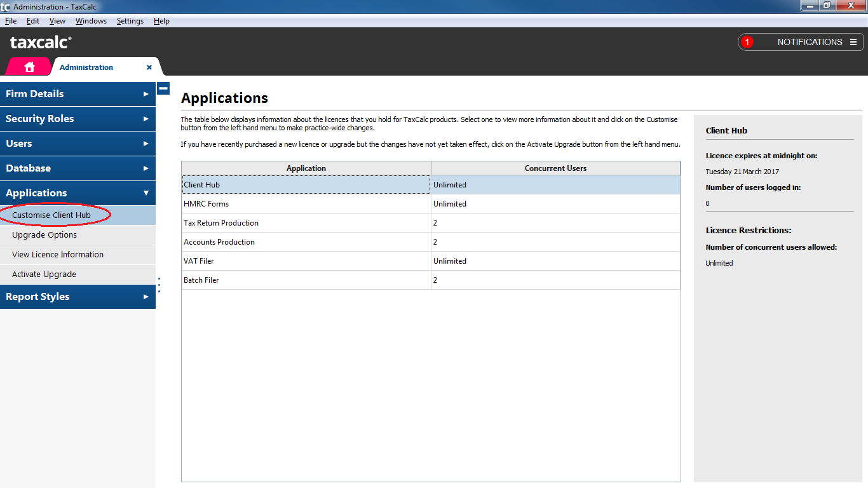Image resolution: width=868 pixels, height=488 pixels.
Task: Select the HMRC Forms row
Action: [x=431, y=204]
